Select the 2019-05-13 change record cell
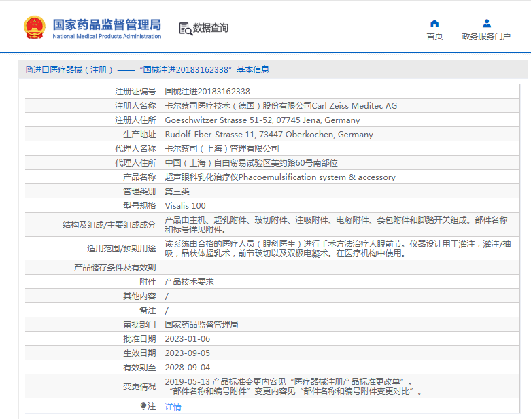The image size is (531, 420). [x=340, y=386]
